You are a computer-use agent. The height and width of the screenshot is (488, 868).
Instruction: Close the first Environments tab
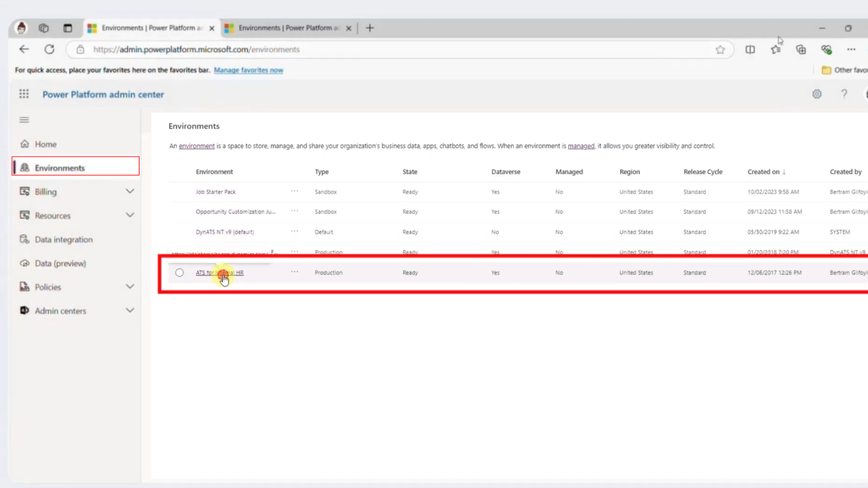pos(212,28)
